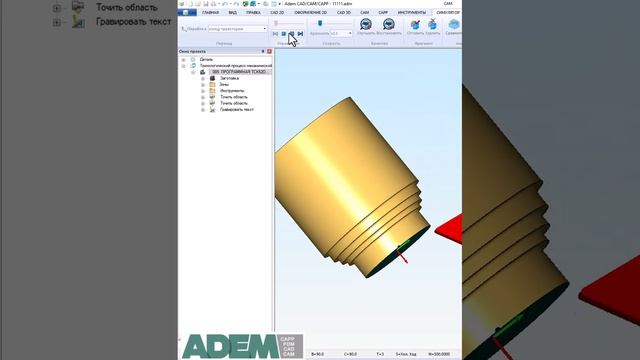
Task: Select the СИМУЛЯТОР ribbon tab
Action: point(447,13)
